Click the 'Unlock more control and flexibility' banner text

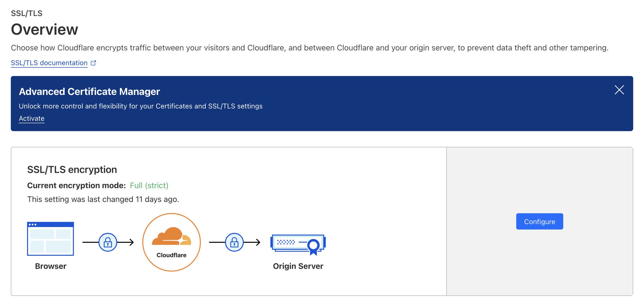click(x=141, y=106)
